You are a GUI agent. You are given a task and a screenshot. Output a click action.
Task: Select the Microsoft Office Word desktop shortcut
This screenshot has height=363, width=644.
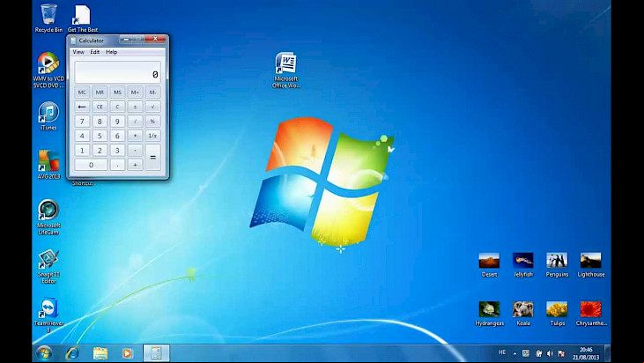286,70
